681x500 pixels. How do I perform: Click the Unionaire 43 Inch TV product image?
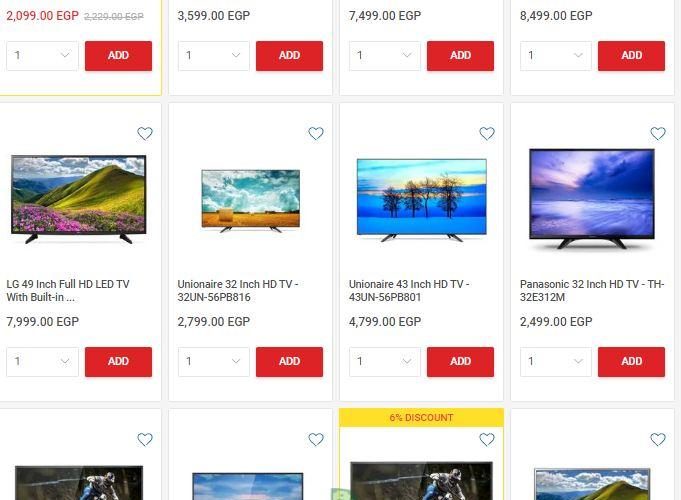[x=421, y=200]
